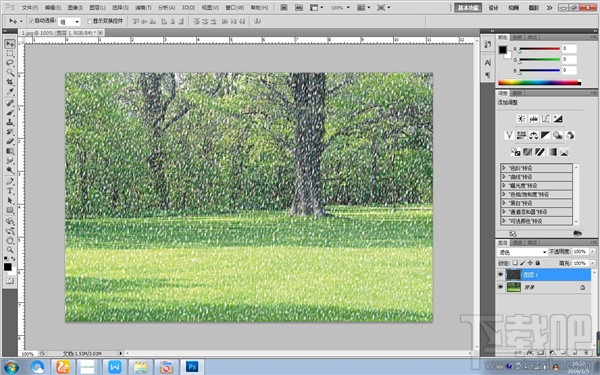This screenshot has width=600, height=375.
Task: Toggle lock position icon
Action: click(x=530, y=263)
